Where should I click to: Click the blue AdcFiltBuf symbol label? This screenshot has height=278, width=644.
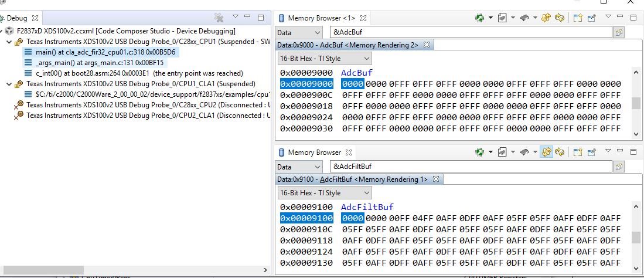tap(367, 207)
